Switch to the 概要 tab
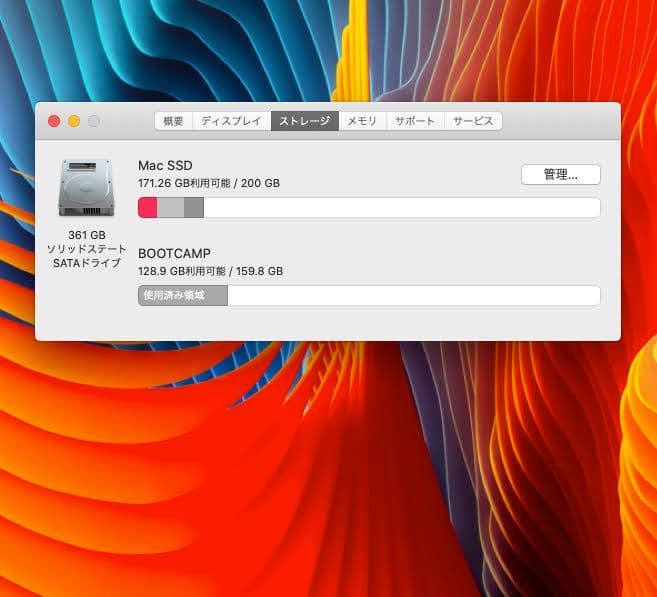Image resolution: width=657 pixels, height=597 pixels. click(x=173, y=121)
